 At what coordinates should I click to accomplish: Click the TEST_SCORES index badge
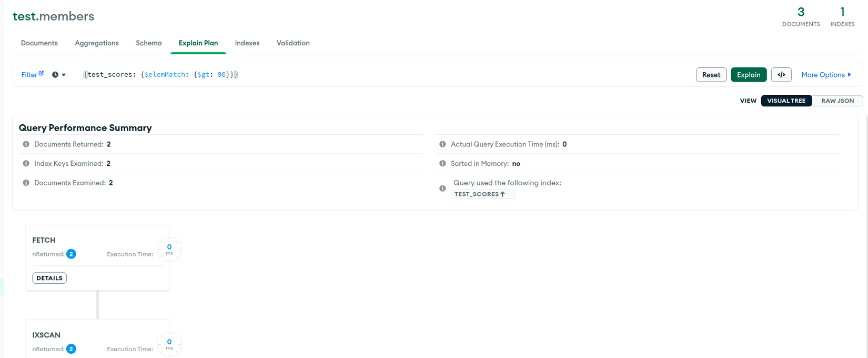[x=482, y=194]
